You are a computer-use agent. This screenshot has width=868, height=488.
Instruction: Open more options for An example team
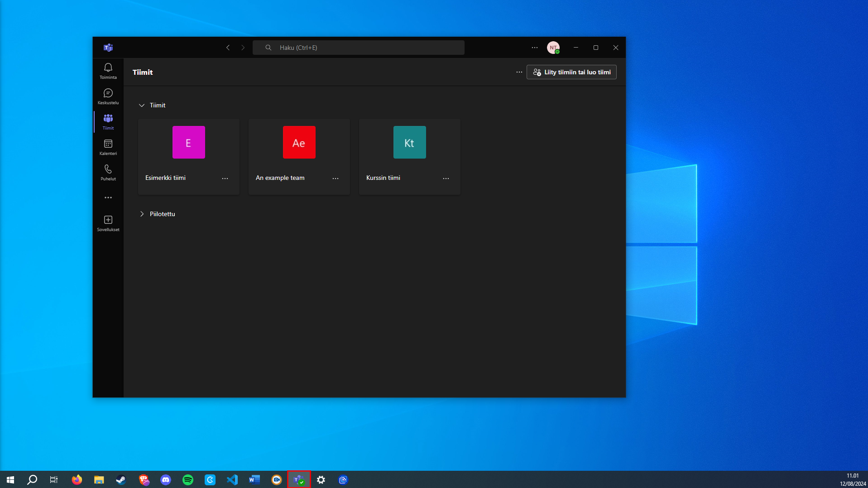point(336,179)
